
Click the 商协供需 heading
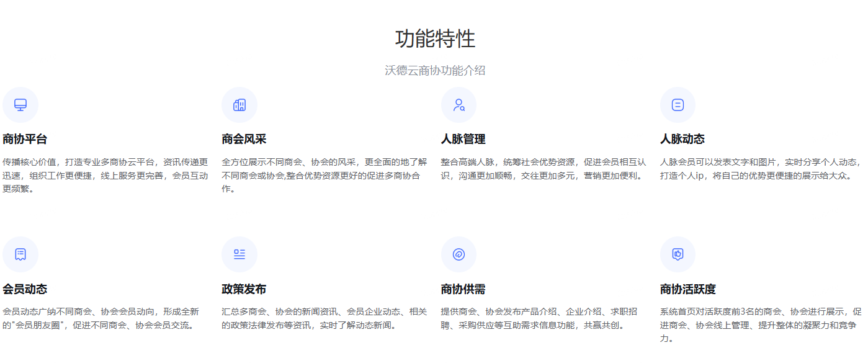(463, 289)
